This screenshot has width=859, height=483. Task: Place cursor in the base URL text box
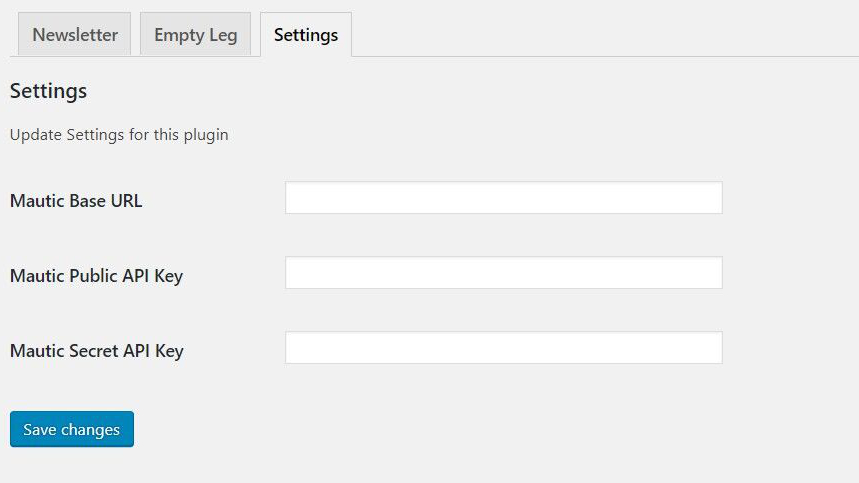click(503, 198)
